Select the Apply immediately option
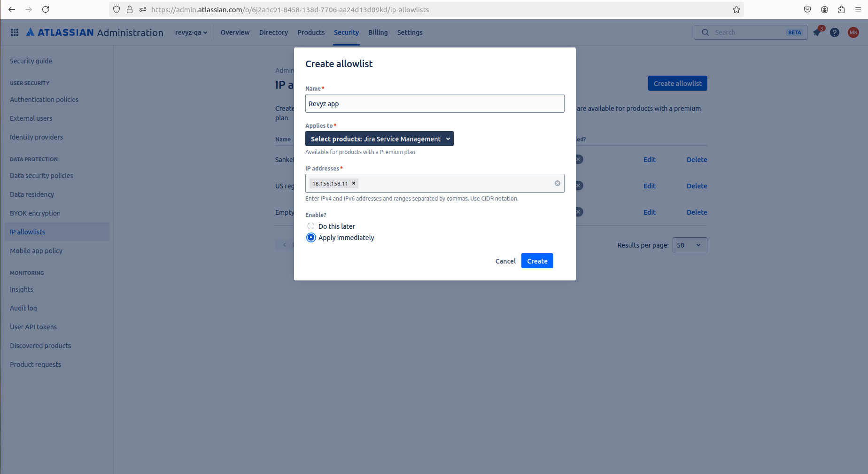This screenshot has height=474, width=868. click(x=311, y=237)
